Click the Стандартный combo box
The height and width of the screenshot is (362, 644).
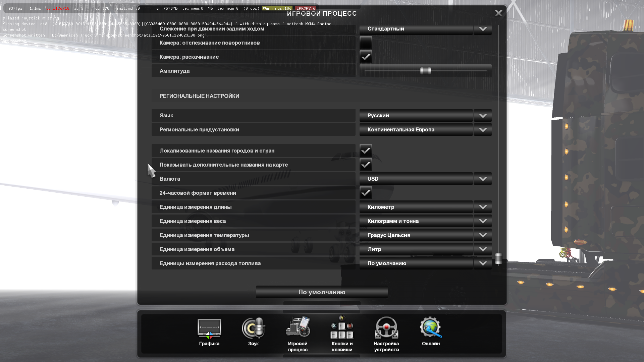click(x=416, y=29)
